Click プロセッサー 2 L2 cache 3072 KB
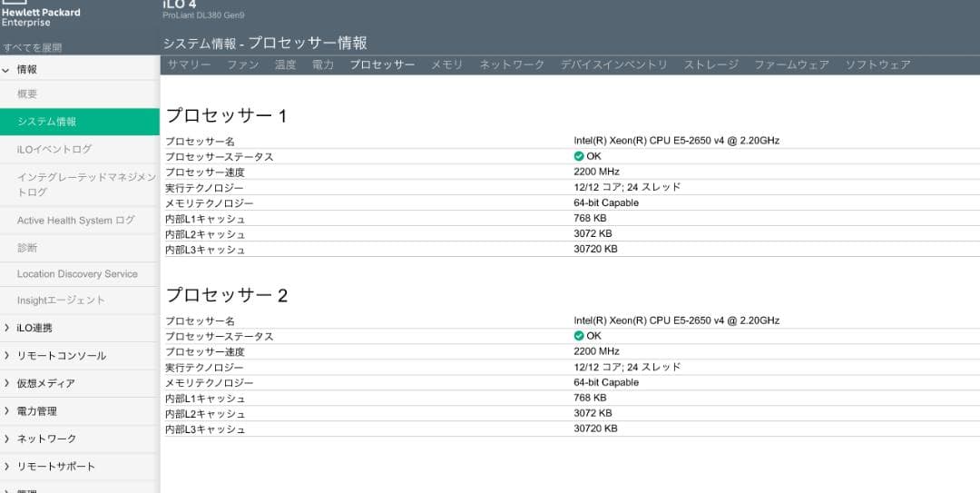Viewport: 980px width, 493px height. tap(593, 413)
